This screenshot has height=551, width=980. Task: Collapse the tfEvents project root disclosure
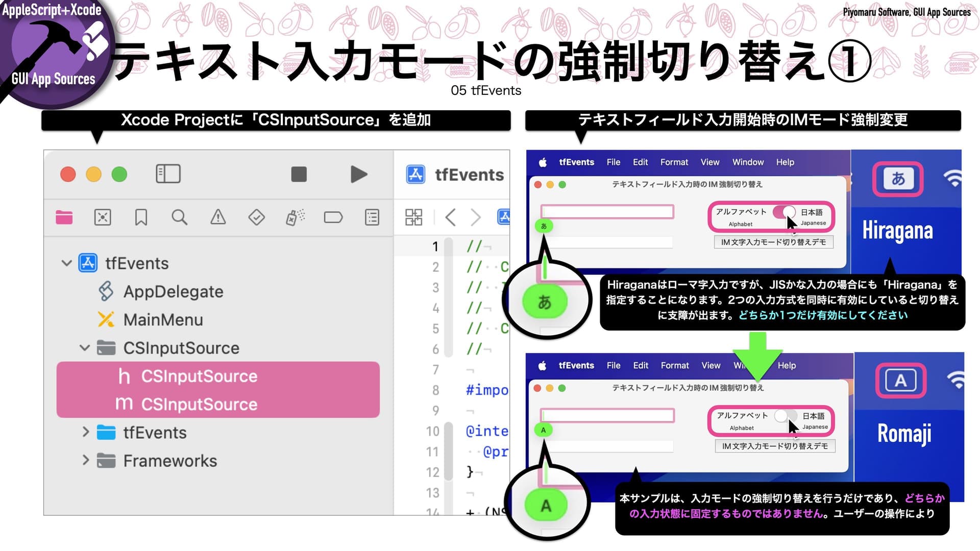point(66,263)
